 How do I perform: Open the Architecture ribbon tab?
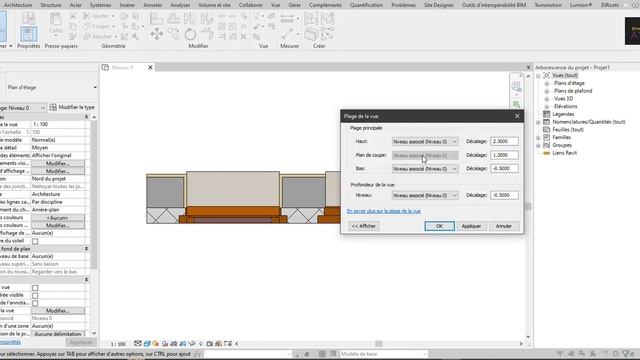[18, 5]
